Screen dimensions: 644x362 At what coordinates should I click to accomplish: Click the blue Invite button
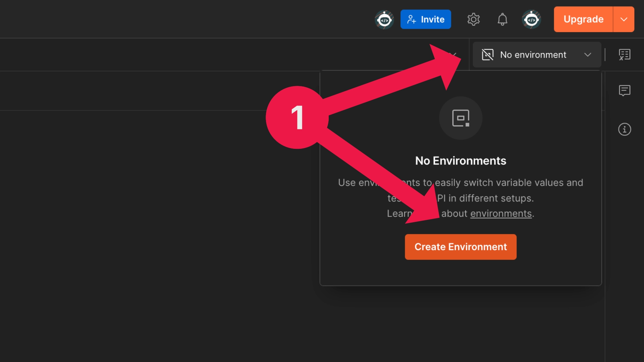click(x=426, y=19)
